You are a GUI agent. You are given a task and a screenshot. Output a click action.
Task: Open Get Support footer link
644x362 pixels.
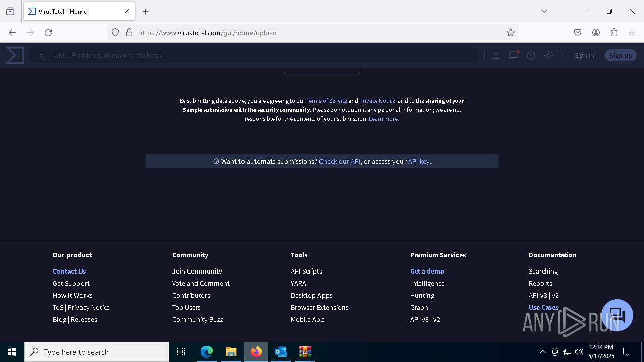tap(71, 284)
